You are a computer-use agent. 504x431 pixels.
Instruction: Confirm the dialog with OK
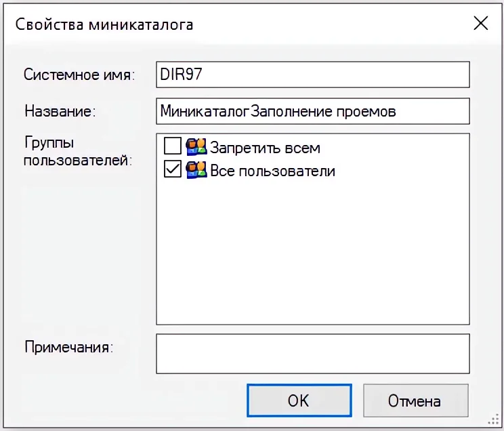tap(299, 401)
